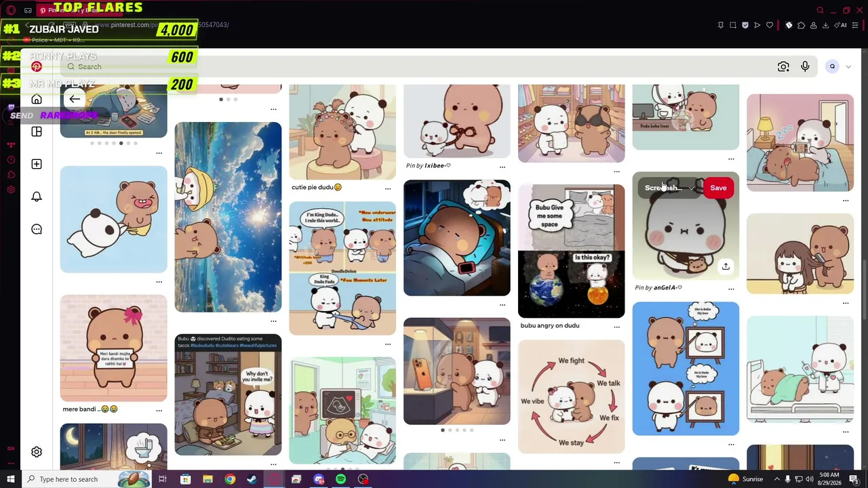Go to Pinterest Home via house icon
868x488 pixels.
[x=37, y=100]
